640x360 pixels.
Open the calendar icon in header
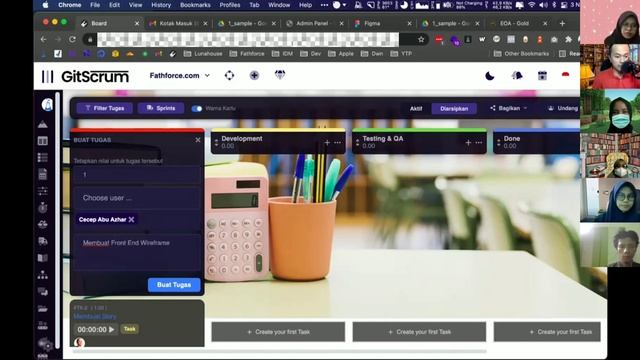click(x=542, y=76)
